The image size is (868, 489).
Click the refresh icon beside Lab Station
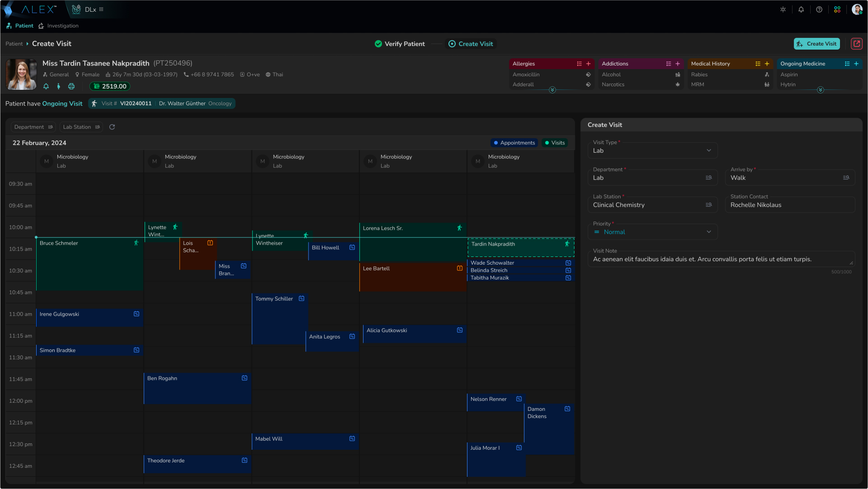point(112,127)
